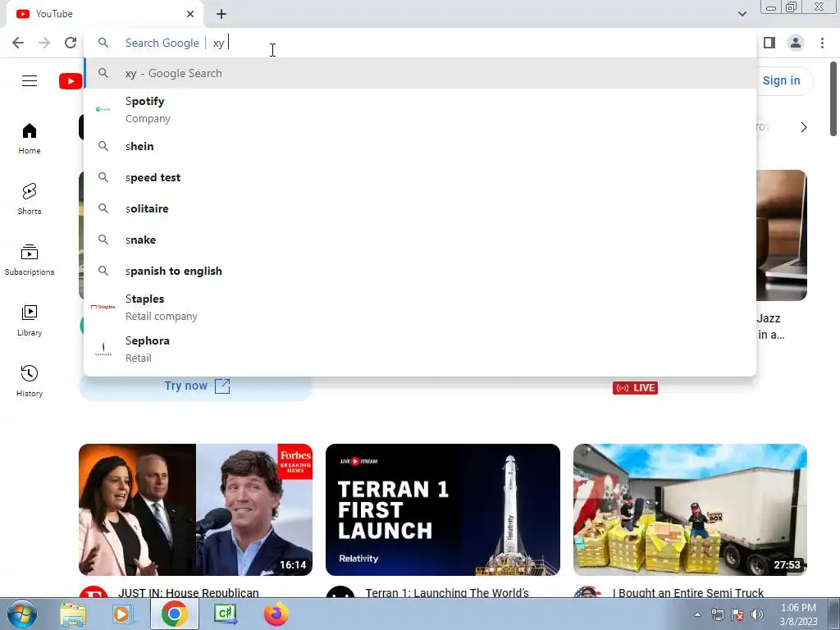Launch Windows Media Player from taskbar
The width and height of the screenshot is (840, 630).
pos(123,614)
